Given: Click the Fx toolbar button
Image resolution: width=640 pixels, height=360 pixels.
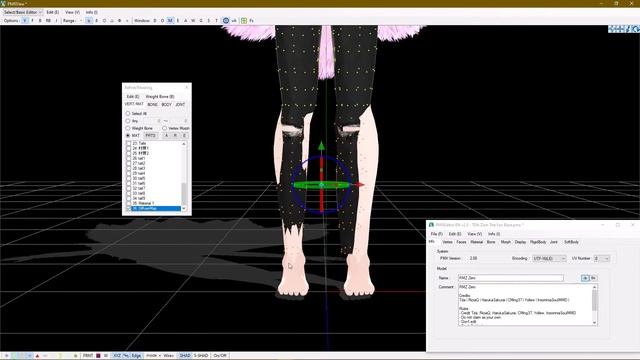Looking at the screenshot, I should coord(251,20).
